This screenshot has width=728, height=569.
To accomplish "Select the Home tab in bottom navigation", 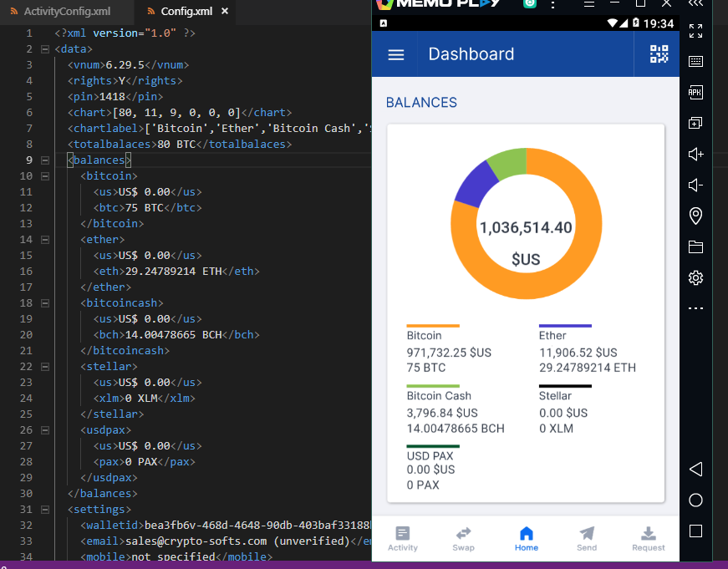I will (x=526, y=538).
